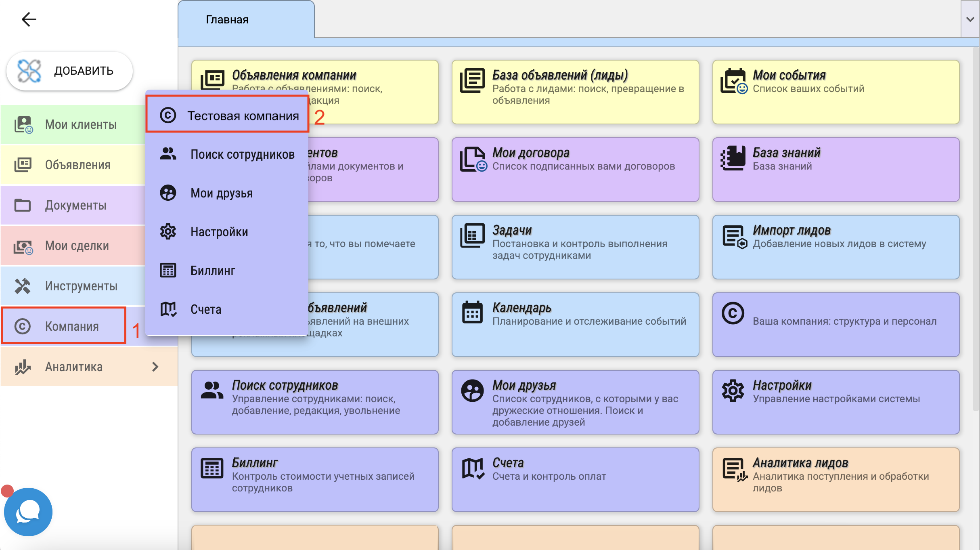Open the Импорт лидов card
Image resolution: width=980 pixels, height=550 pixels.
836,247
